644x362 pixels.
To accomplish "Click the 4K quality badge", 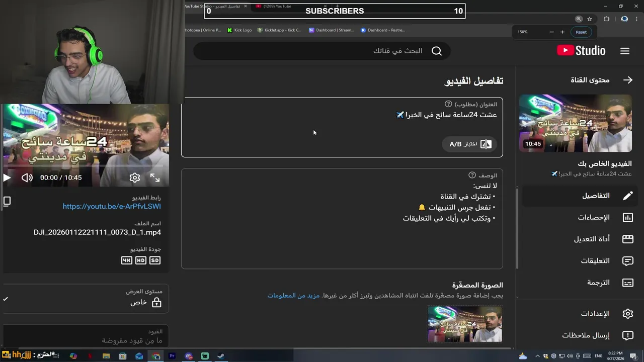I will (x=126, y=260).
